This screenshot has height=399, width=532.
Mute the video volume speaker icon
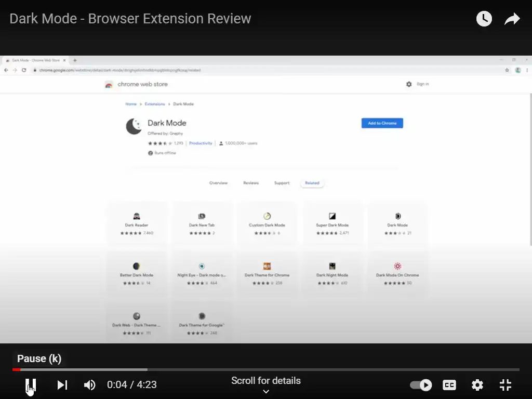point(89,385)
